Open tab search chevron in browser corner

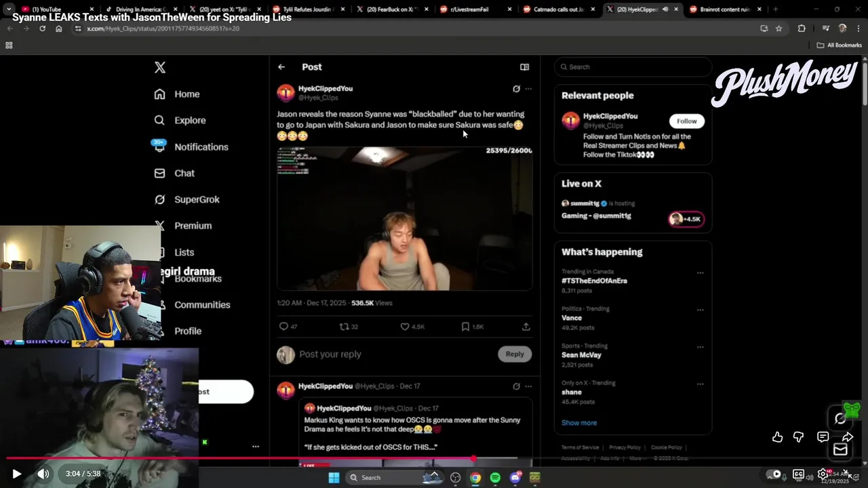click(x=9, y=9)
